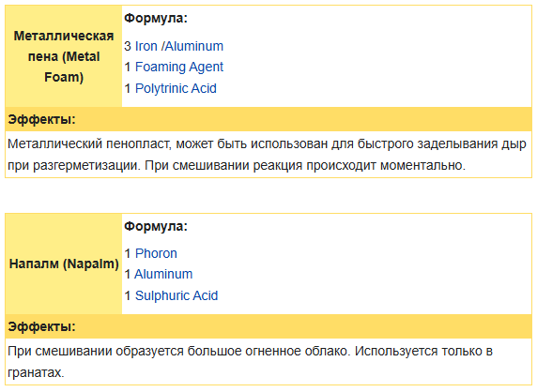
Task: Open the Sulphuric Acid link
Action: coord(176,296)
